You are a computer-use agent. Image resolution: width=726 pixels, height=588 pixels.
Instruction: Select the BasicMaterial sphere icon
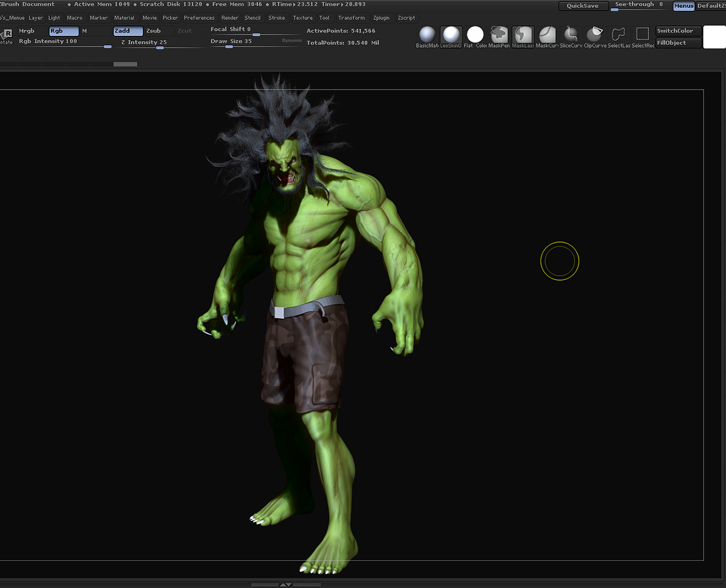pos(427,38)
